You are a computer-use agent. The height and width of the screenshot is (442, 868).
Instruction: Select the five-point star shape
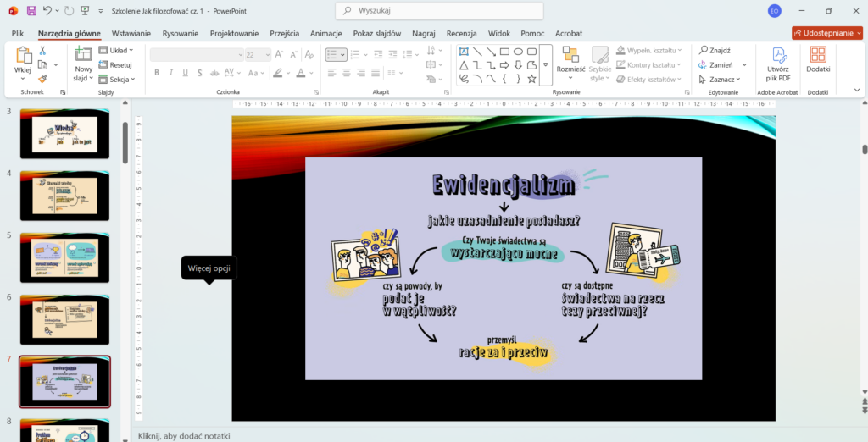point(532,79)
